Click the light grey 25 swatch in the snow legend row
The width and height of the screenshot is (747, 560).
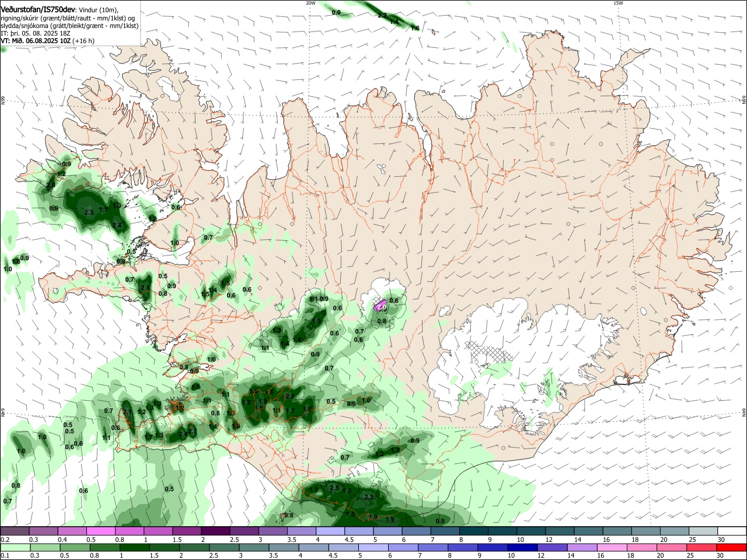tap(703, 531)
